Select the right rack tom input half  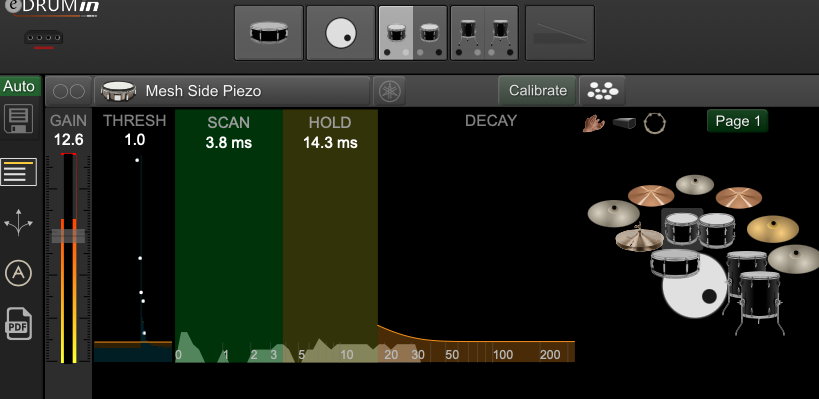tap(430, 33)
